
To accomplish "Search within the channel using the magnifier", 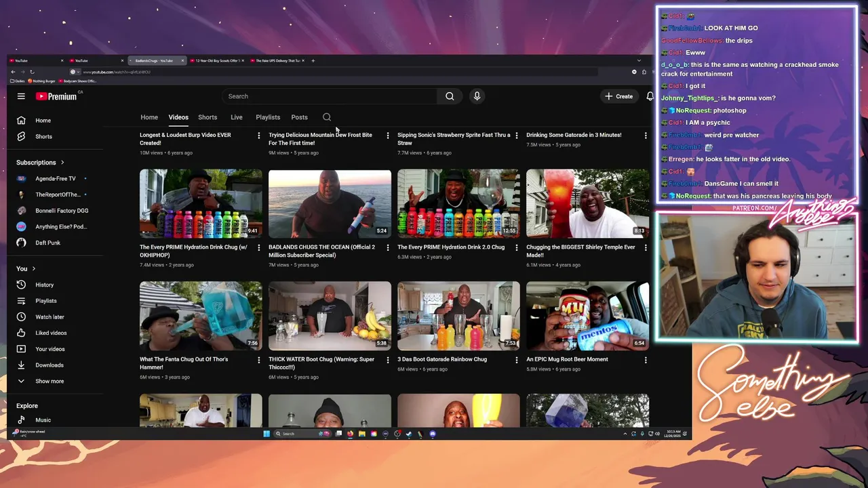I will [x=327, y=117].
